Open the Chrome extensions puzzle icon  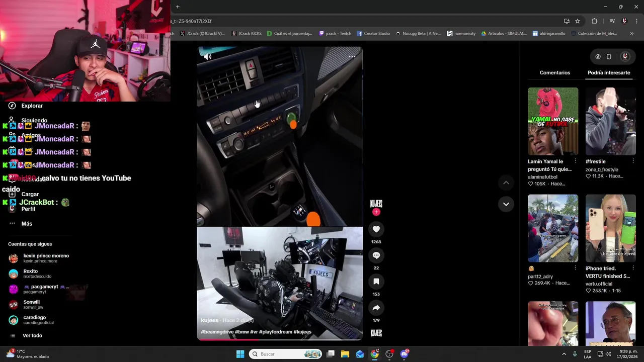click(x=595, y=21)
